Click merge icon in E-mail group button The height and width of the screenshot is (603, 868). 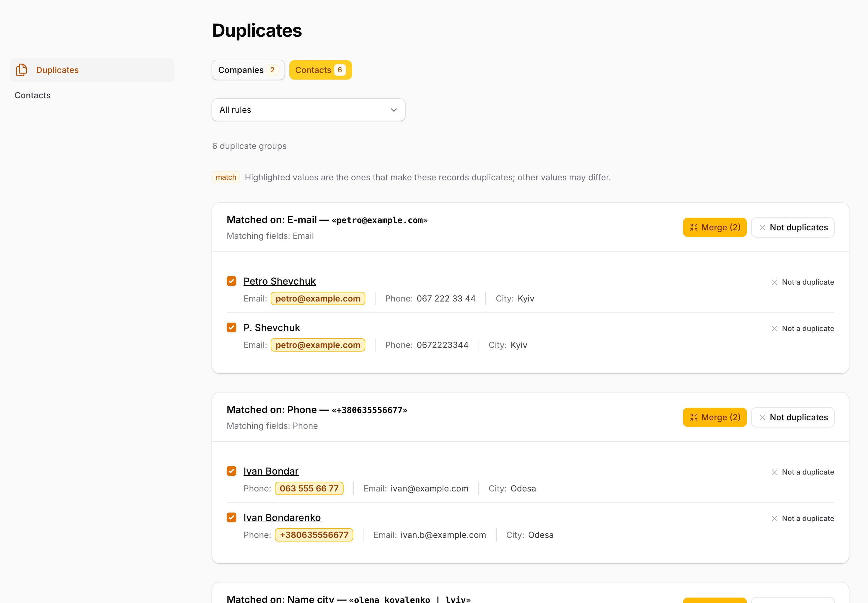coord(693,227)
